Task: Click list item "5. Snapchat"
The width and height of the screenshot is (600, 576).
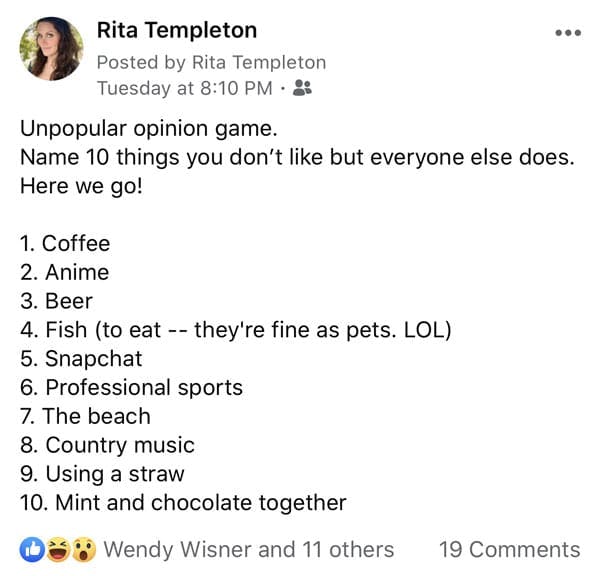Action: [x=81, y=359]
